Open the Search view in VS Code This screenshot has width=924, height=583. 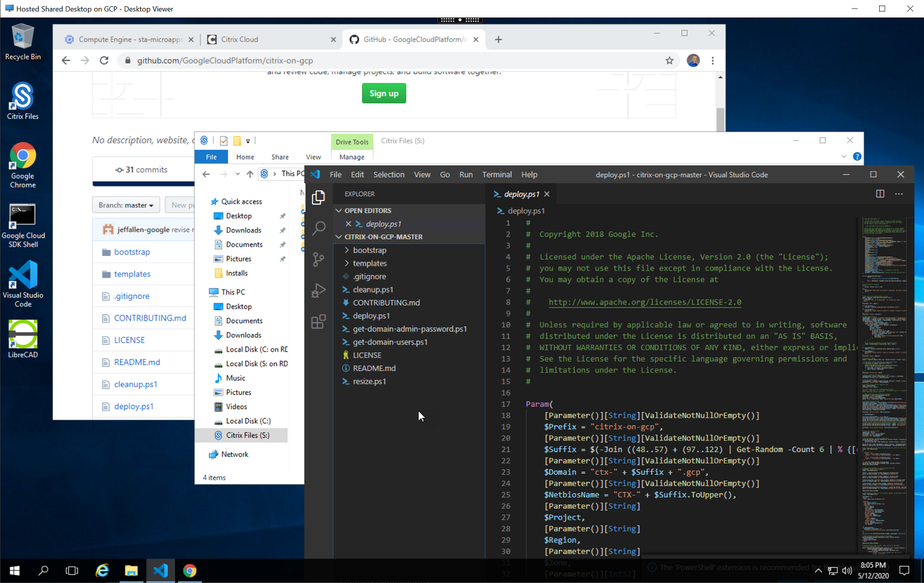click(318, 228)
